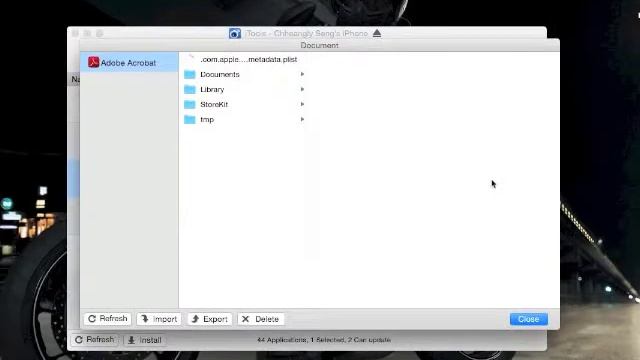Viewport: 640px width, 360px height.
Task: Open the tmp folder
Action: click(207, 120)
